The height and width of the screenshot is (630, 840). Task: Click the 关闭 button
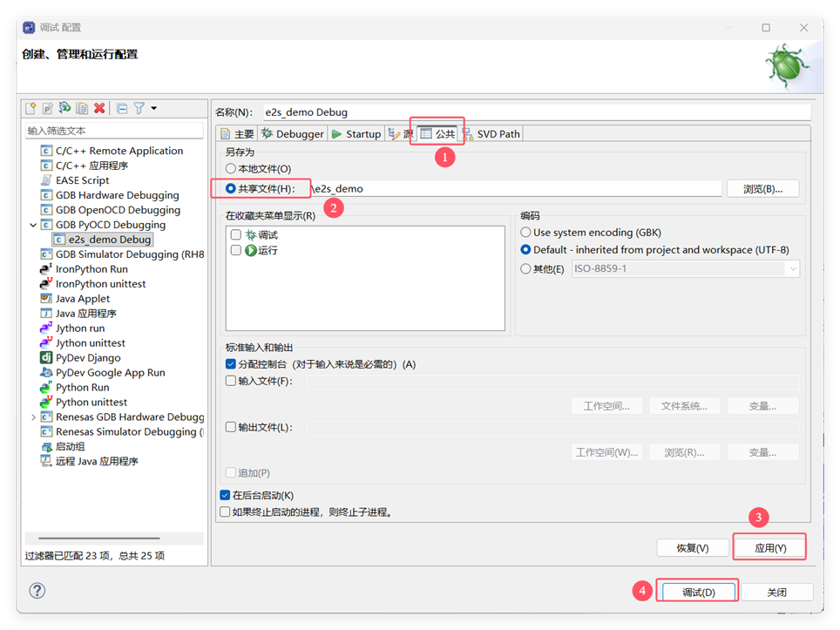coord(776,592)
